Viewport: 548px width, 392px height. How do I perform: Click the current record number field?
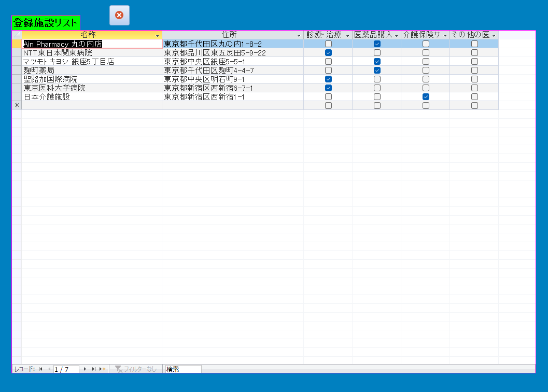click(x=66, y=369)
